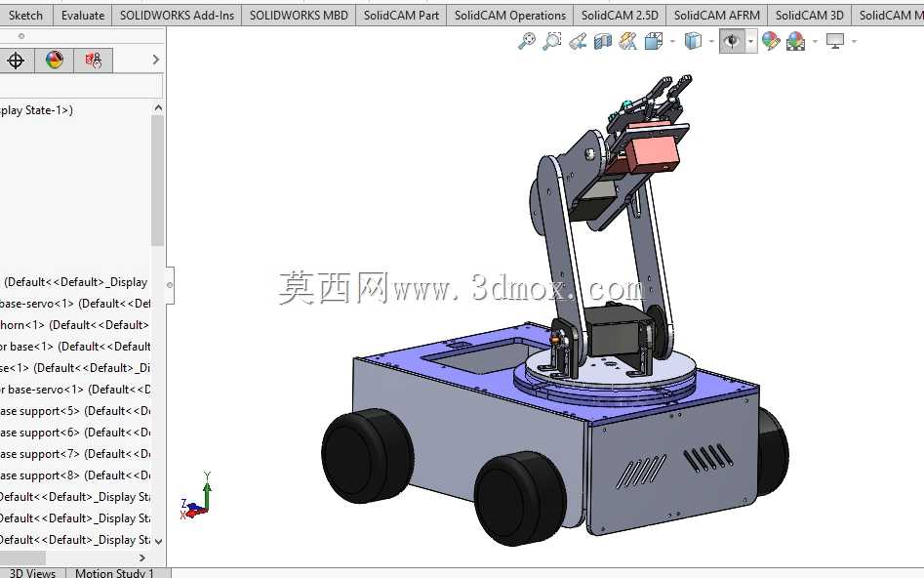The width and height of the screenshot is (924, 578).
Task: Open the View Settings dropdown arrow
Action: [854, 41]
